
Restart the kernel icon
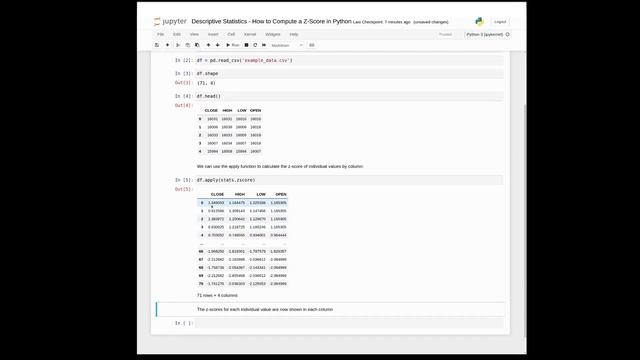click(x=255, y=45)
